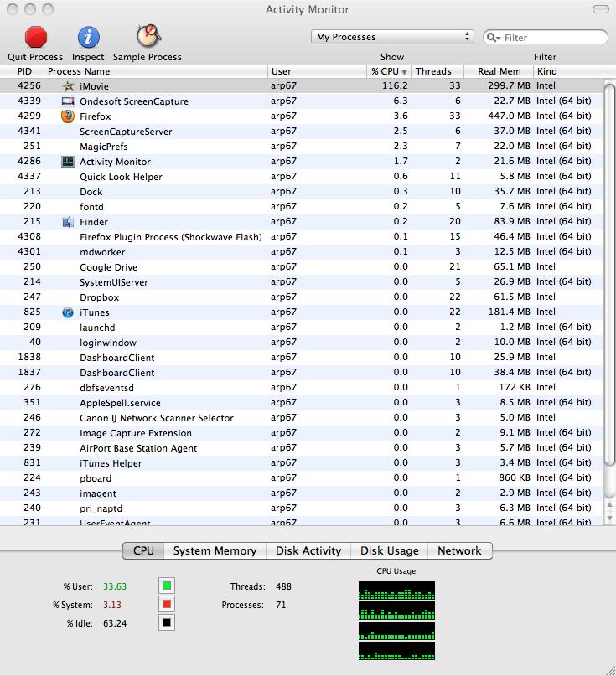Click the red Quit Process stop icon
The image size is (616, 676).
click(x=35, y=37)
